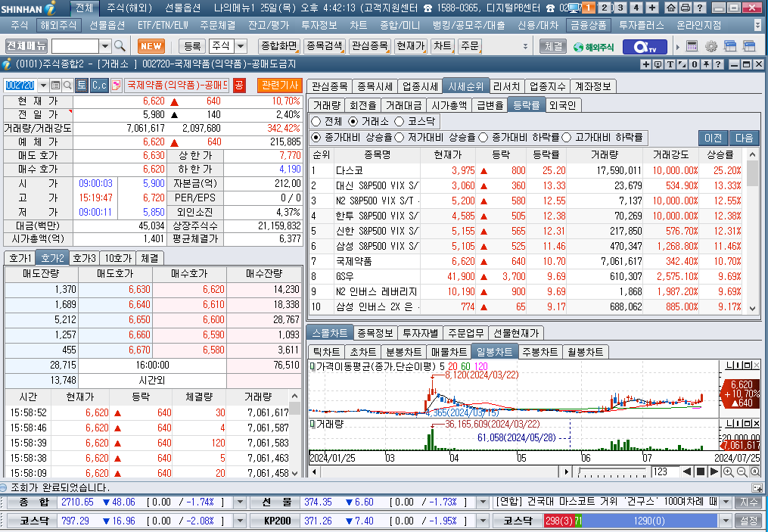Open the 종목정보 tab
Viewport: 768px width, 532px height.
(x=375, y=333)
